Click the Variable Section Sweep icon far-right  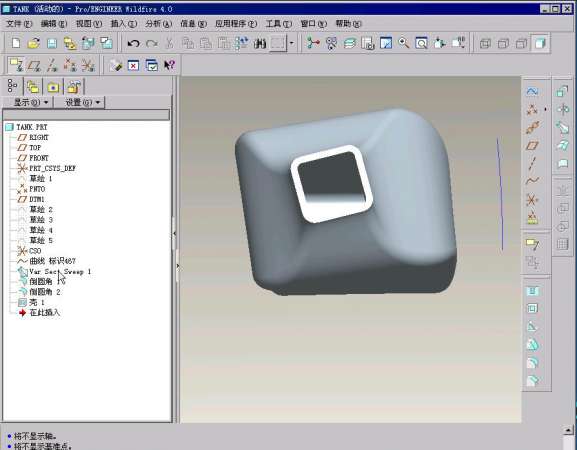562,128
